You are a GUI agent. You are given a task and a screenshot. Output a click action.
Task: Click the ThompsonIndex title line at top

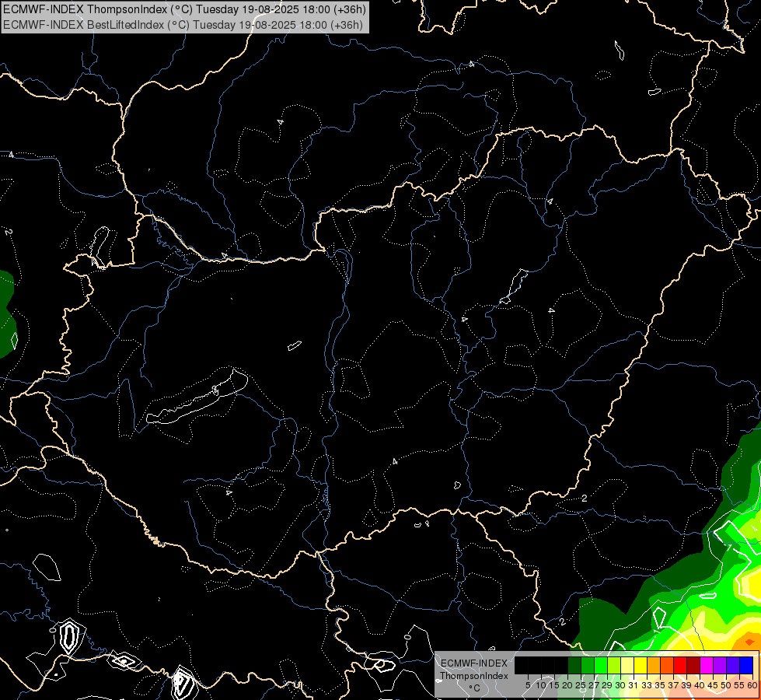point(184,9)
